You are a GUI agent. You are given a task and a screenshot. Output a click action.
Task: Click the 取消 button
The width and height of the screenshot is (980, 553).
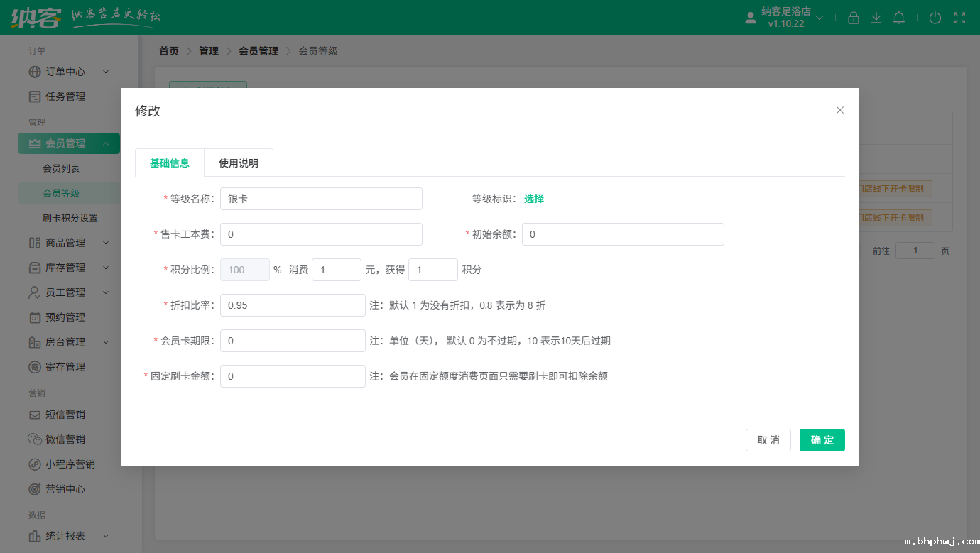coord(768,440)
